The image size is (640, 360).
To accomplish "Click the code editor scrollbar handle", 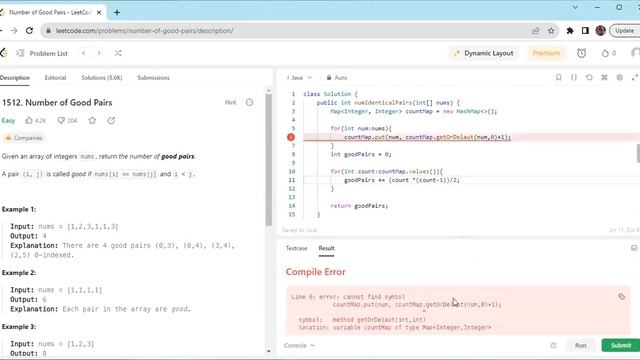I will (x=638, y=153).
